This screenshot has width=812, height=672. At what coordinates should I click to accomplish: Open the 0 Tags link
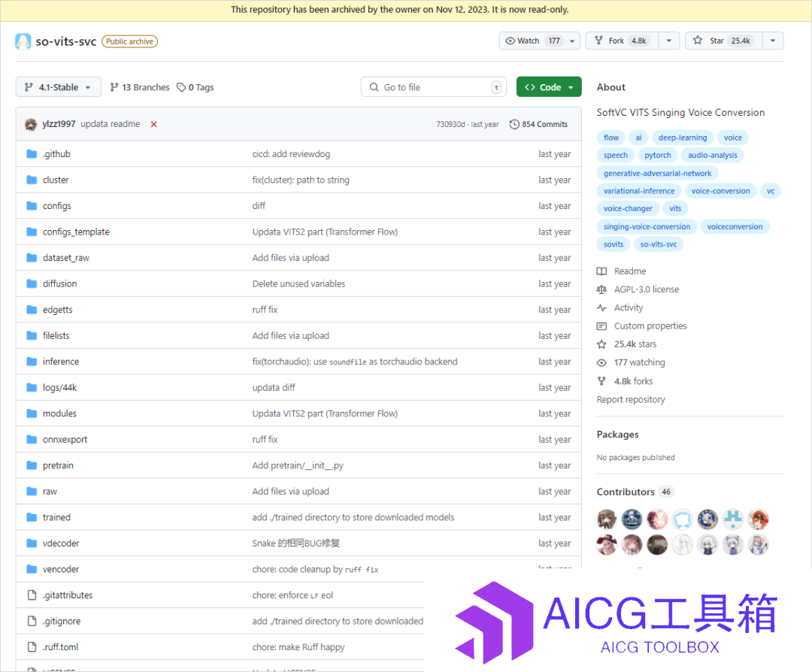pyautogui.click(x=195, y=87)
